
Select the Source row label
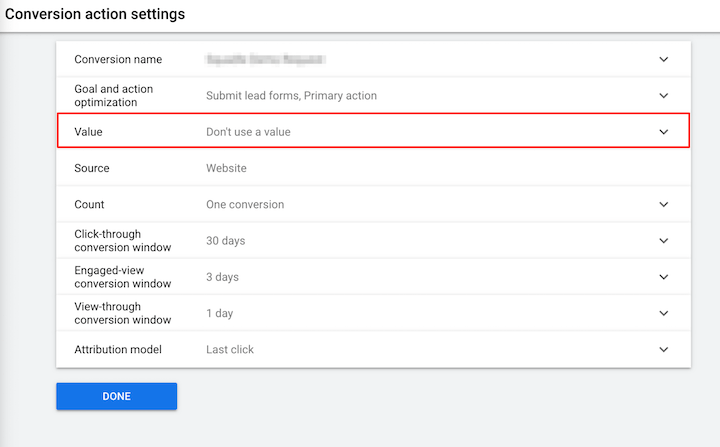(92, 168)
